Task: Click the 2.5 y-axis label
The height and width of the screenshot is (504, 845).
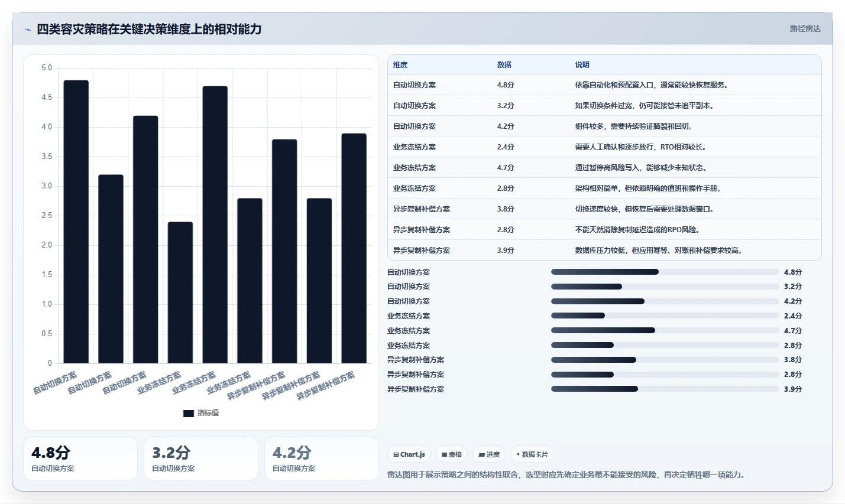Action: click(x=47, y=216)
